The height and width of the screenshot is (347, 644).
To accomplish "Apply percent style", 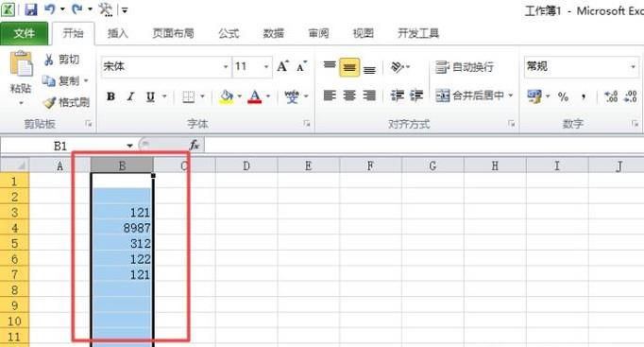I will (563, 97).
